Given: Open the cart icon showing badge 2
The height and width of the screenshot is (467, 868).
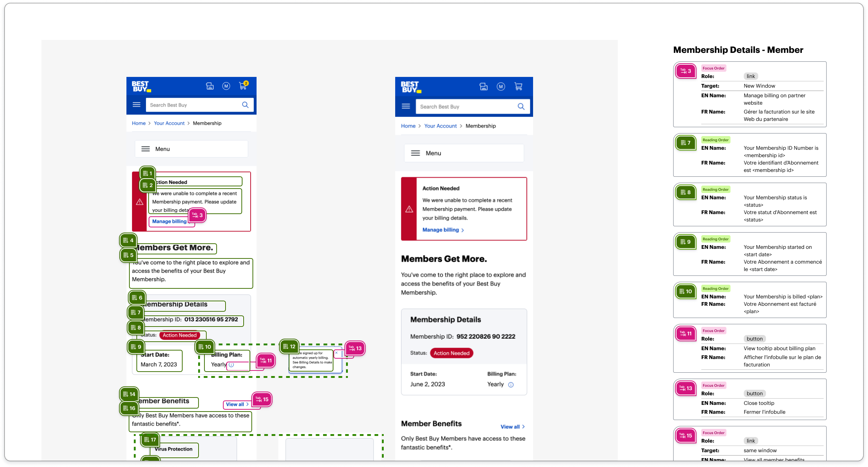Looking at the screenshot, I should coord(243,85).
